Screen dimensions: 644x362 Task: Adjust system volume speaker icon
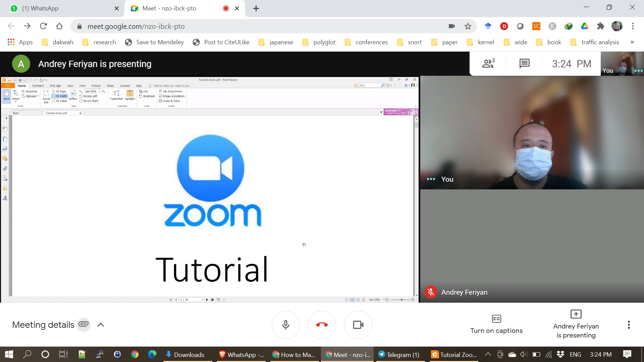(524, 355)
